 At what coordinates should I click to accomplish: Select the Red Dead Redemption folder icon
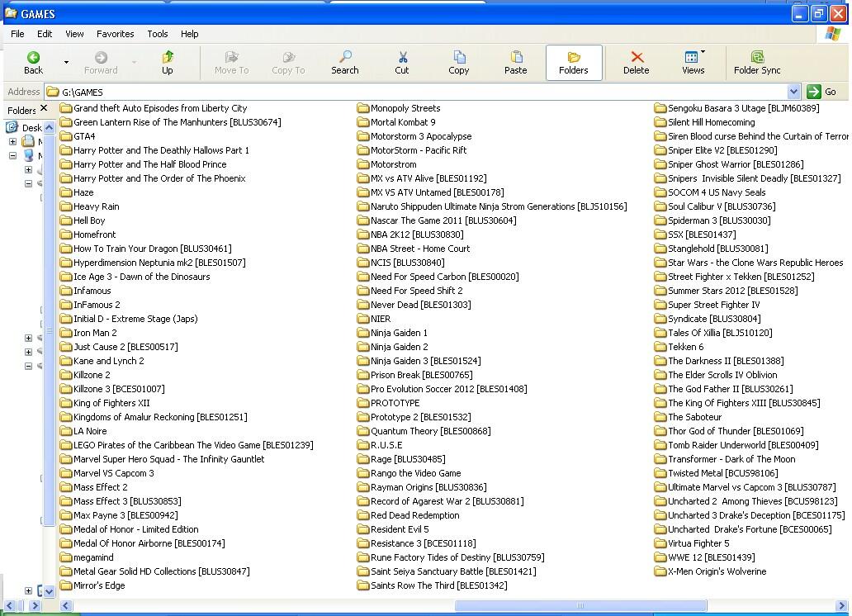point(363,515)
